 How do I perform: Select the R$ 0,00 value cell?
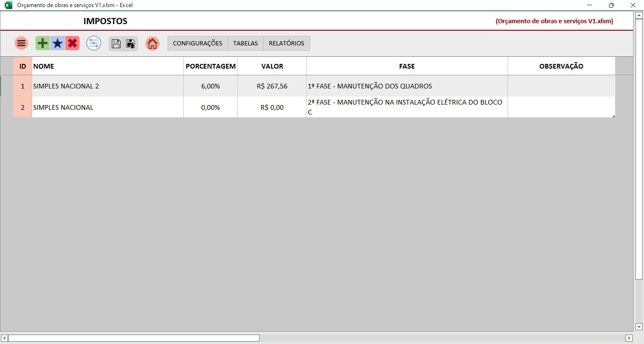[272, 107]
